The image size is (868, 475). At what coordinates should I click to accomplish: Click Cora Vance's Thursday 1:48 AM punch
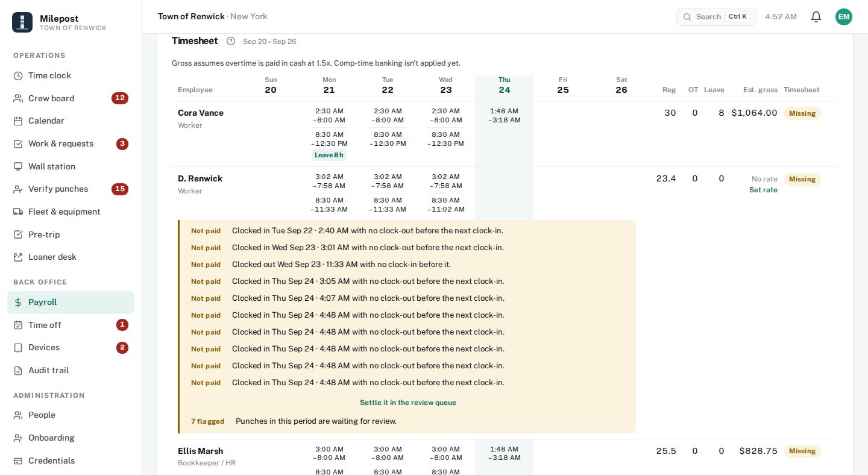click(504, 116)
